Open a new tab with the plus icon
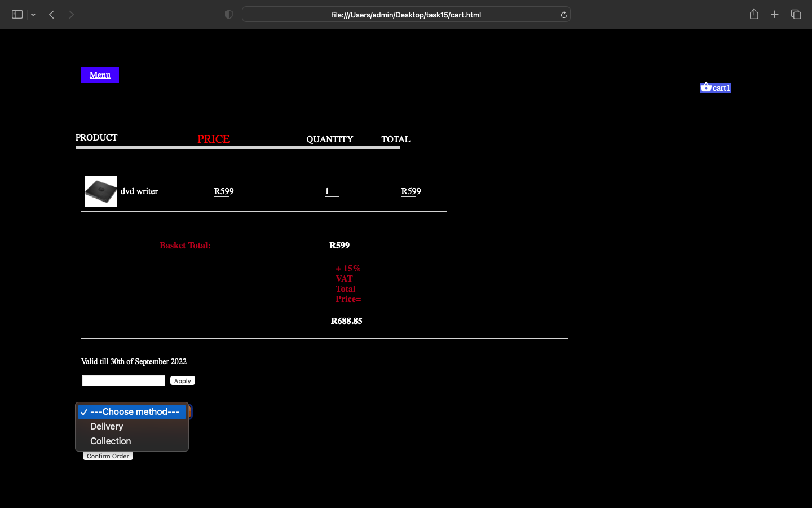 point(775,14)
